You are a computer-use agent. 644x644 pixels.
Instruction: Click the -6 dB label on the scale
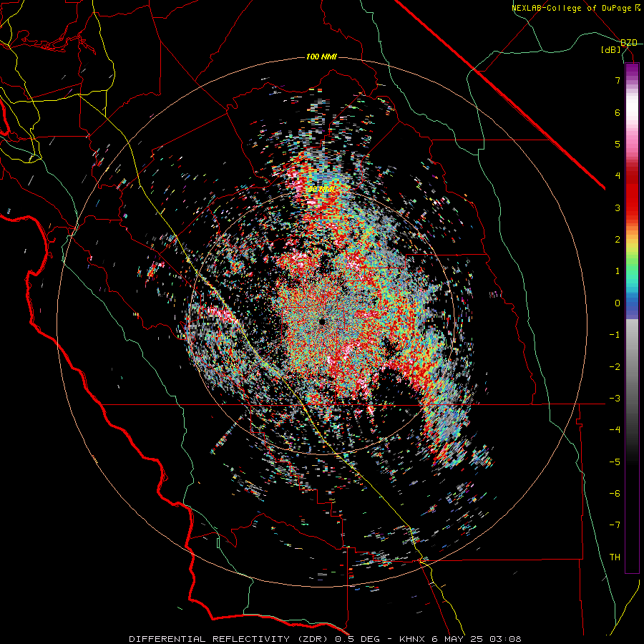(615, 494)
